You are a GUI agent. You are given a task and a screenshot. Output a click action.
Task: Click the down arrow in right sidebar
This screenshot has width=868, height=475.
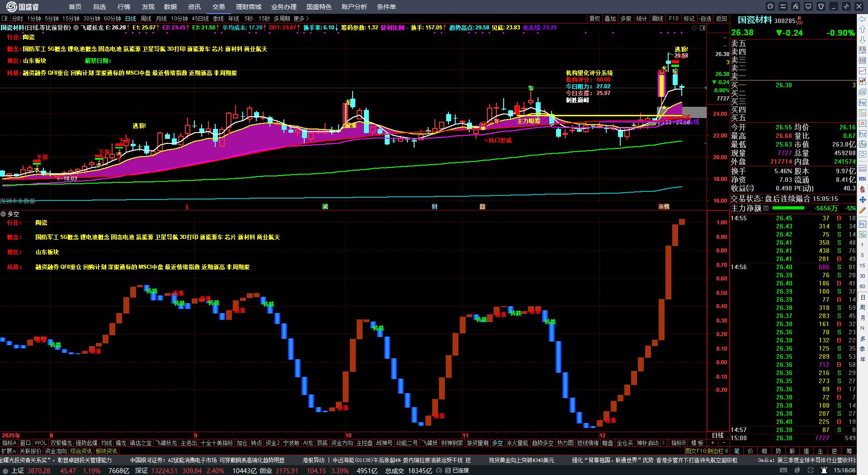tap(863, 40)
